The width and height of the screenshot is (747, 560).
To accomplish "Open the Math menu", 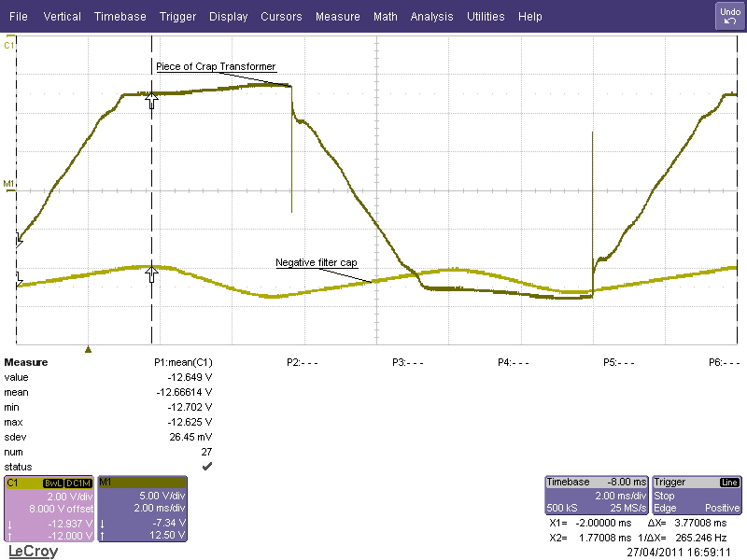I will tap(385, 17).
